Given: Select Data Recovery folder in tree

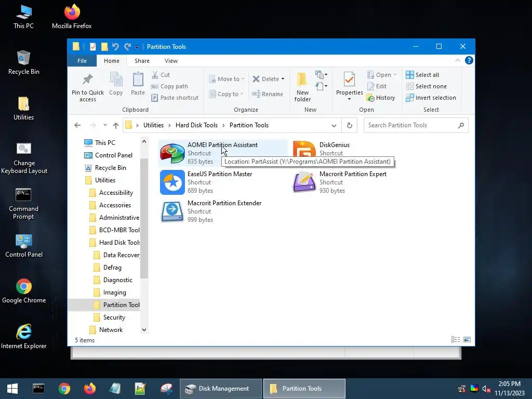Looking at the screenshot, I should pyautogui.click(x=121, y=255).
